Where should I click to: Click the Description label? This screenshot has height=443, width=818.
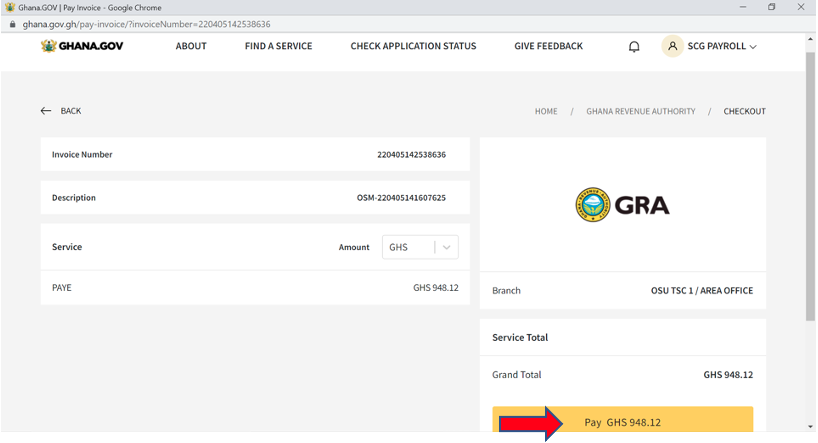tap(74, 198)
